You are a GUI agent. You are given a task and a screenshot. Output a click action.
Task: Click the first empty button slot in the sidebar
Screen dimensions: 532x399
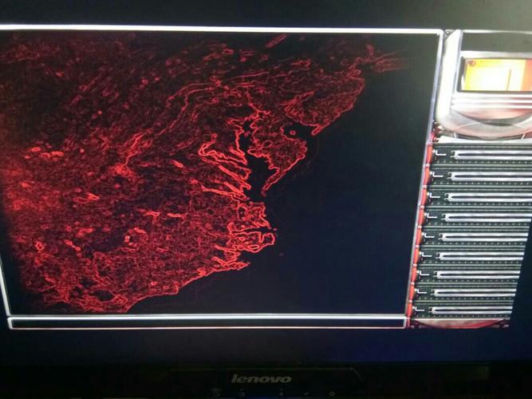(x=479, y=154)
